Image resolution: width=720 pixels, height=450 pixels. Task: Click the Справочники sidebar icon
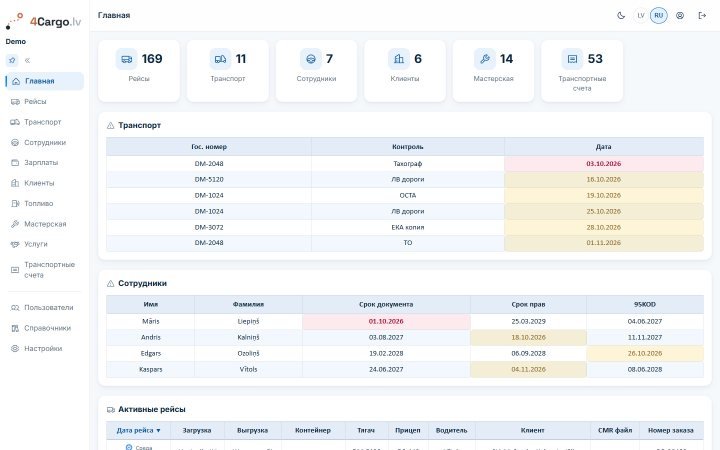click(x=15, y=328)
